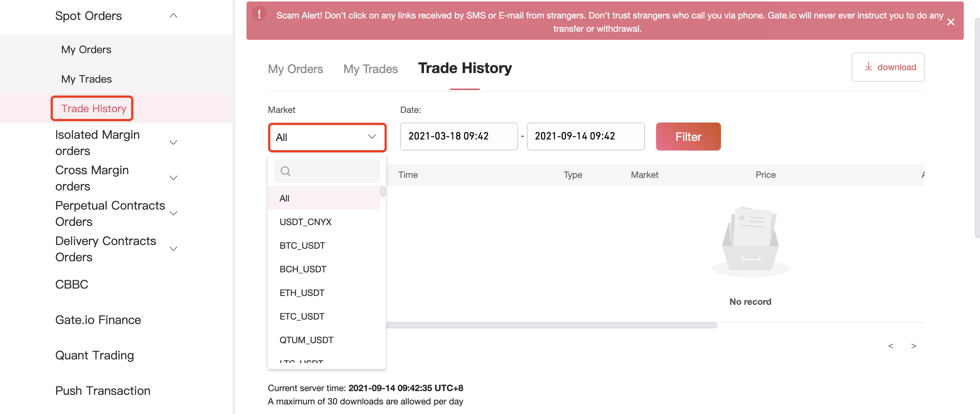Expand Isolated Margin orders menu

pyautogui.click(x=173, y=143)
